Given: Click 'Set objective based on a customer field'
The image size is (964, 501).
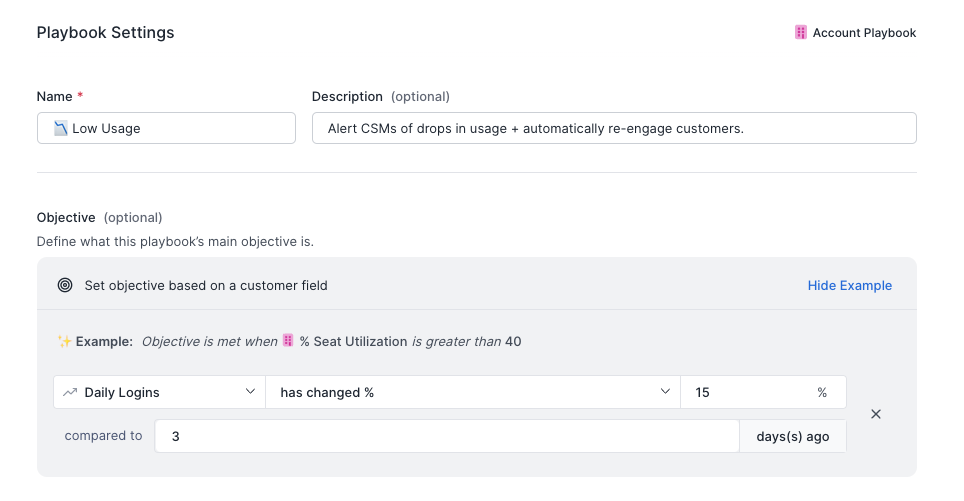Looking at the screenshot, I should (206, 285).
